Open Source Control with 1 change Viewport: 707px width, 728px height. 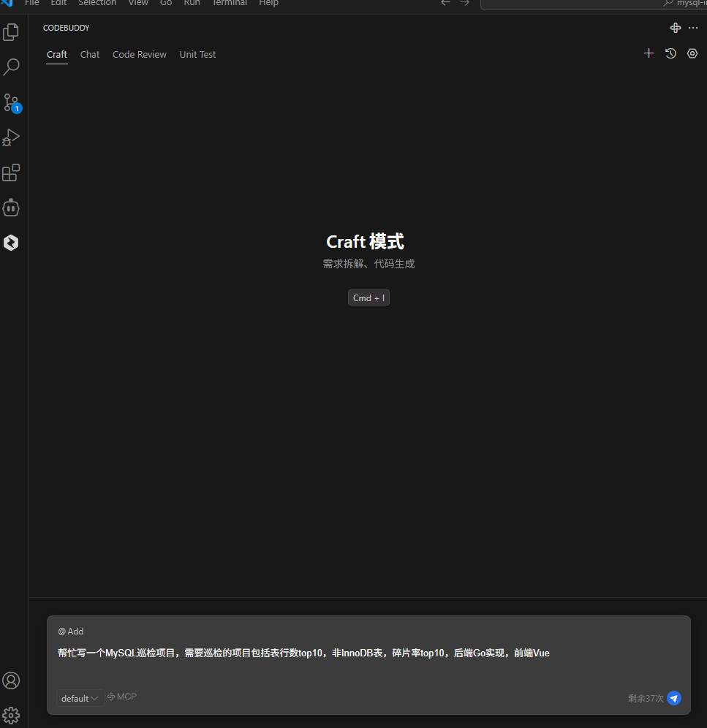(12, 103)
